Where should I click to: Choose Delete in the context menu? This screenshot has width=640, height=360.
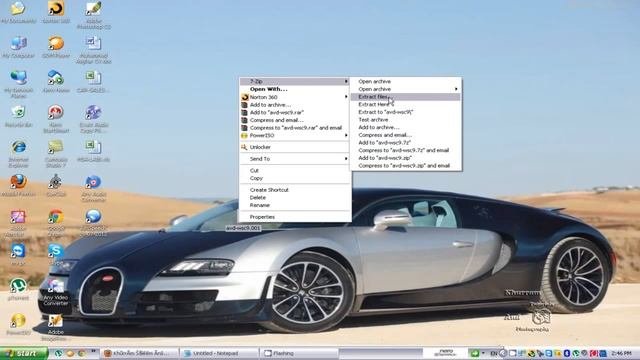pyautogui.click(x=295, y=197)
